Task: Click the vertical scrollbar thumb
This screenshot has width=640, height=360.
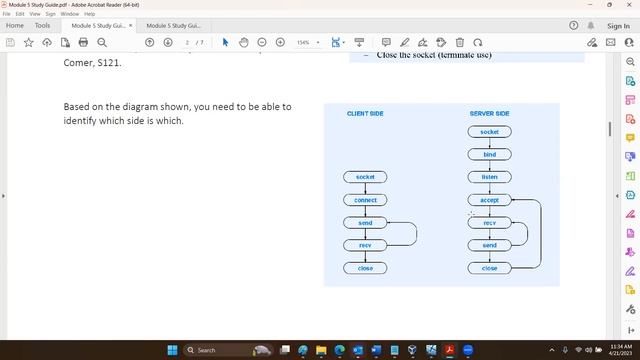Action: coord(610,129)
